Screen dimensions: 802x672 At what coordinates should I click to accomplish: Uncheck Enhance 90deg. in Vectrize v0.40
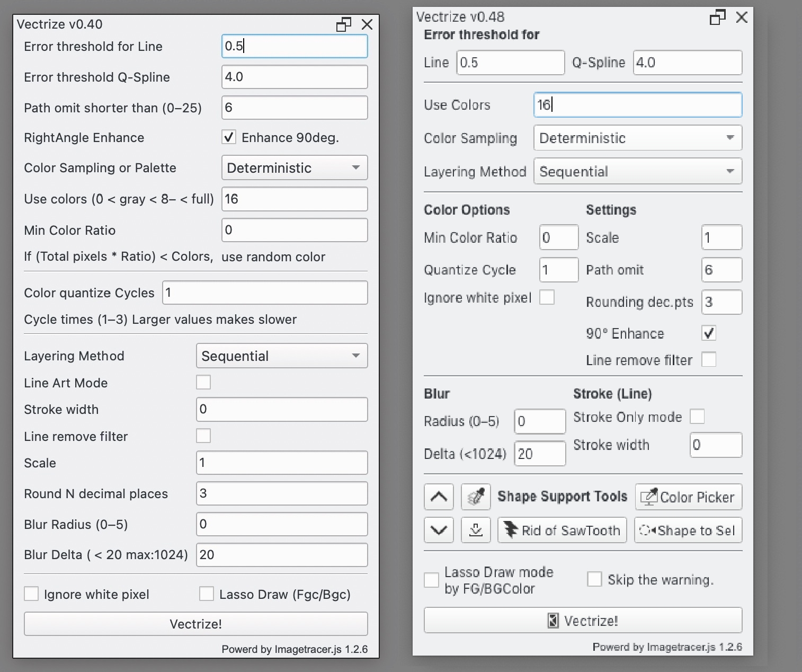229,137
